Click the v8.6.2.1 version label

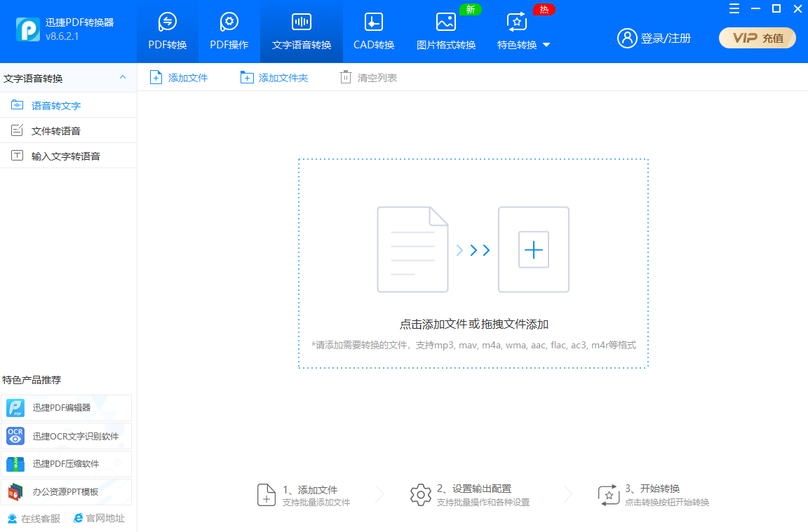(62, 36)
